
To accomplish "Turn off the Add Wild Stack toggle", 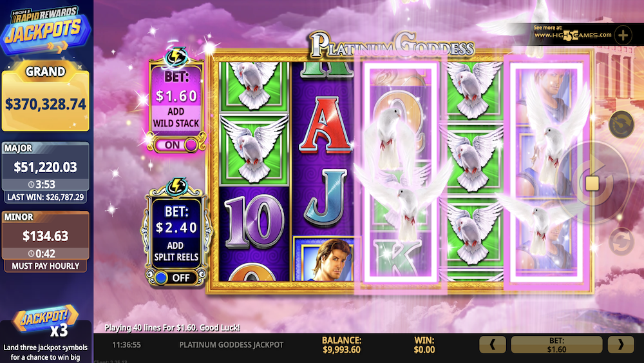I will [178, 144].
